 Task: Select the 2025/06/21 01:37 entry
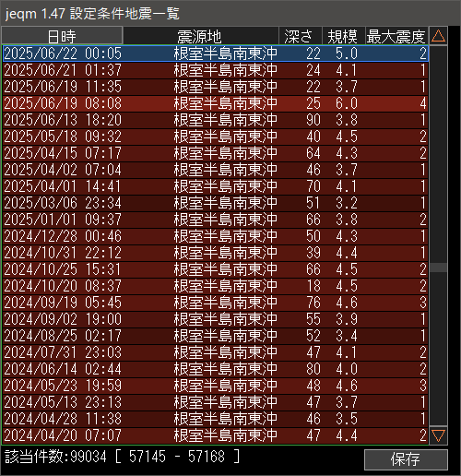[215, 70]
